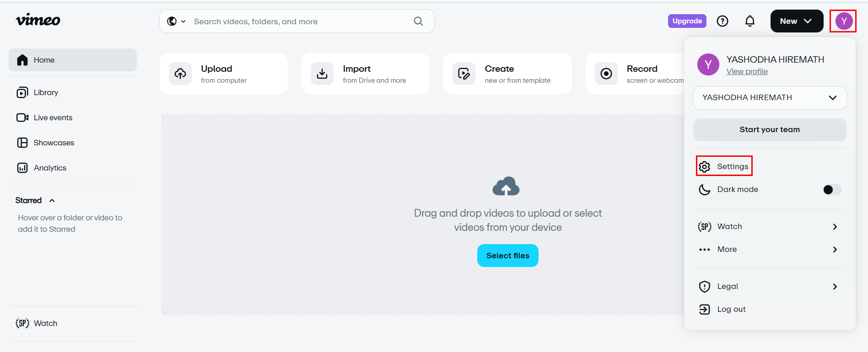Click the profile avatar in top bar
868x352 pixels.
tap(843, 21)
